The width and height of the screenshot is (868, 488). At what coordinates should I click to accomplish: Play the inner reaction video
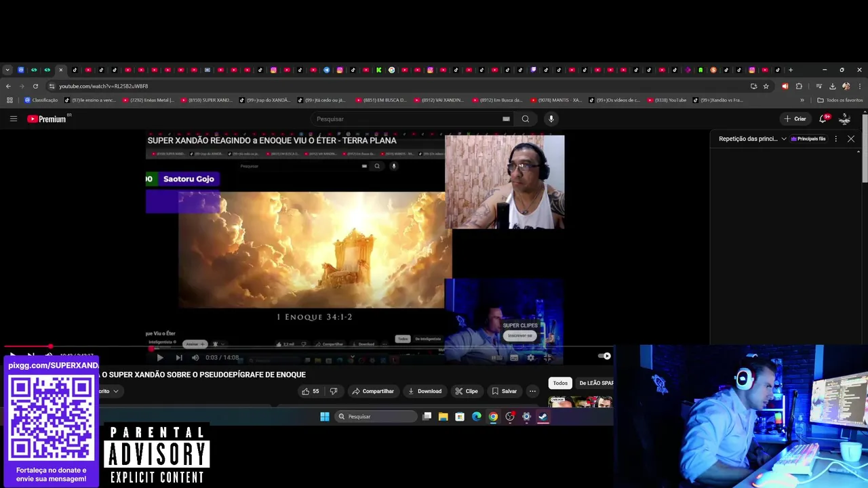coord(160,357)
